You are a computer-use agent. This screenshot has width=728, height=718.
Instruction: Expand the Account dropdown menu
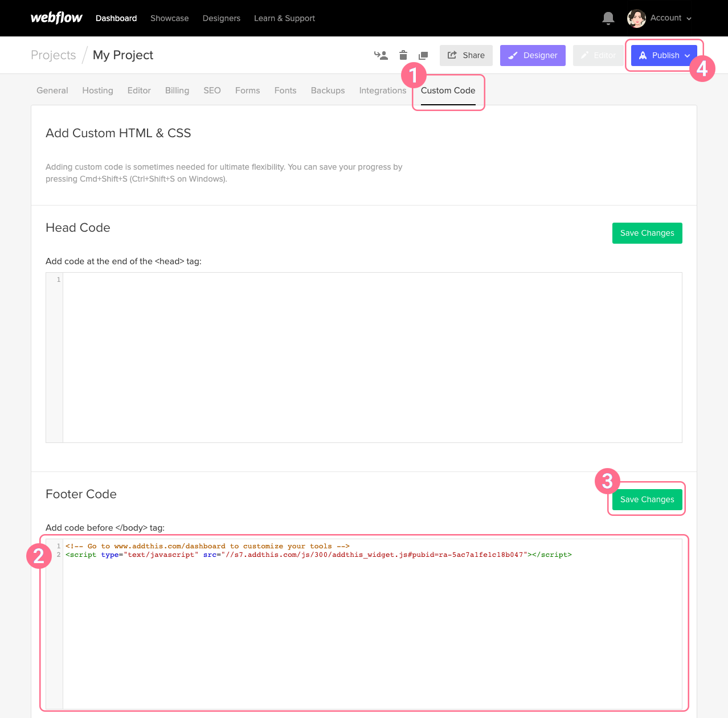point(671,18)
